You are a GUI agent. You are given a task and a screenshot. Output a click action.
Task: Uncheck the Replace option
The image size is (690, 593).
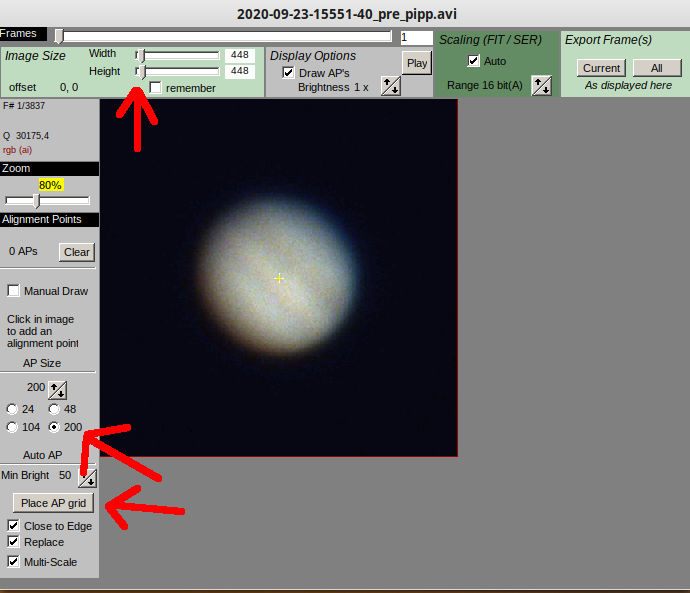[14, 542]
